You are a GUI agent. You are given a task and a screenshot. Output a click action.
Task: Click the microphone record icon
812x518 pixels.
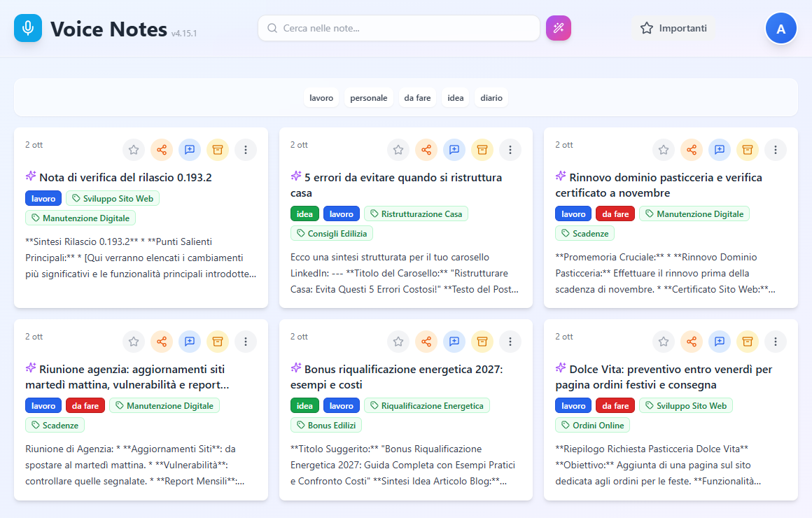[x=28, y=28]
